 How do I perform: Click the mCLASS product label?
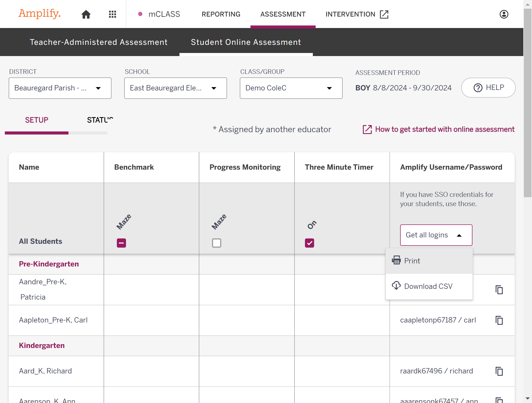[x=164, y=14]
